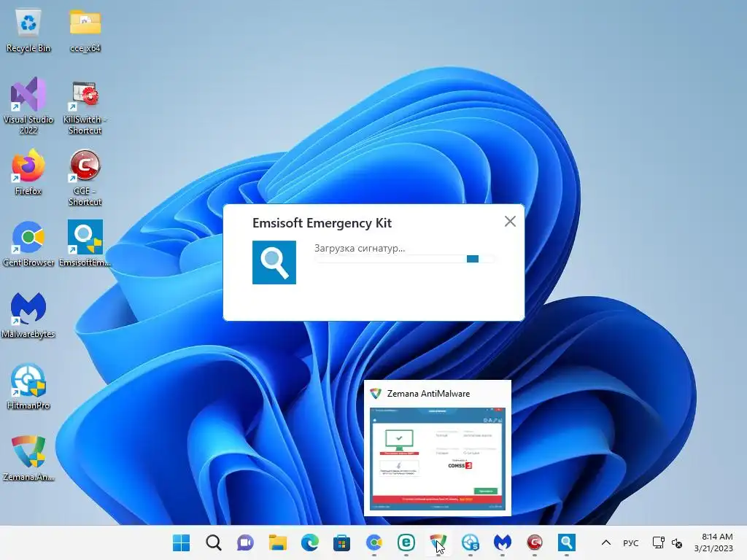
Task: Select the HitmanPro desktop icon
Action: (28, 386)
